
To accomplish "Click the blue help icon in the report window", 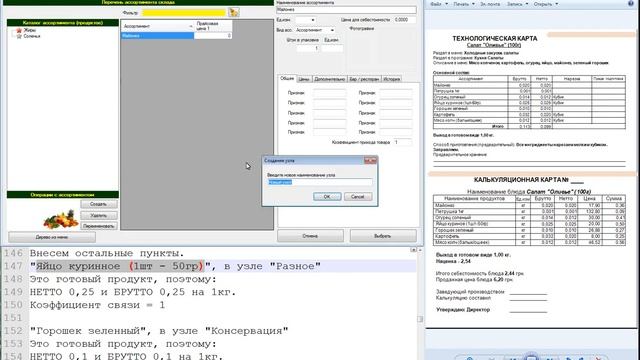I will [x=630, y=3].
